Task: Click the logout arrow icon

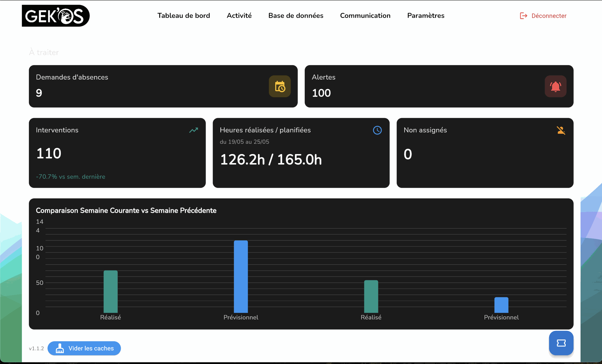Action: (x=523, y=16)
